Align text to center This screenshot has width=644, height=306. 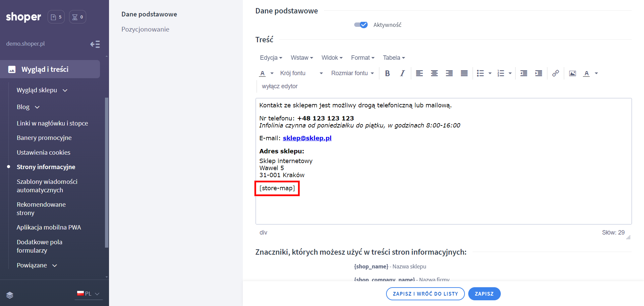pyautogui.click(x=434, y=73)
